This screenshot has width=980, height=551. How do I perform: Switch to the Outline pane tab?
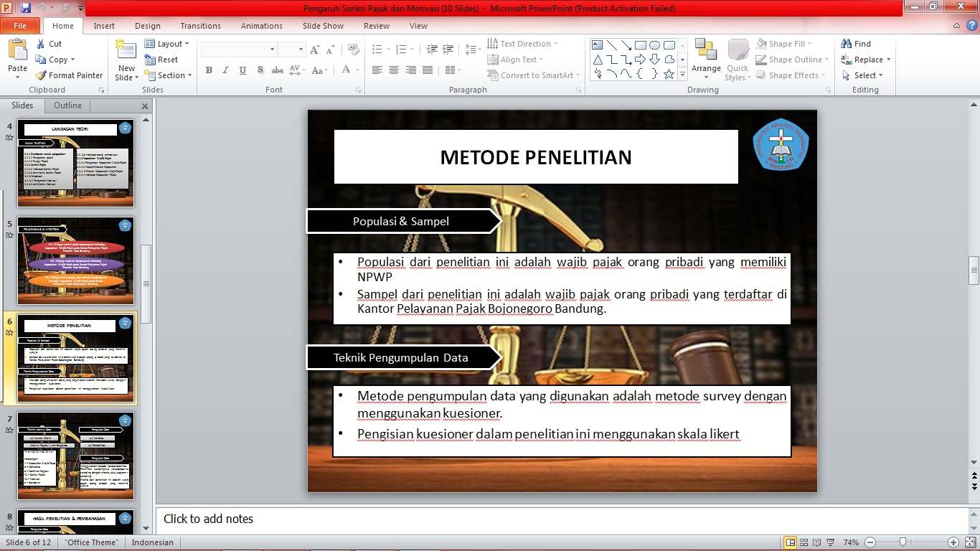tap(68, 105)
